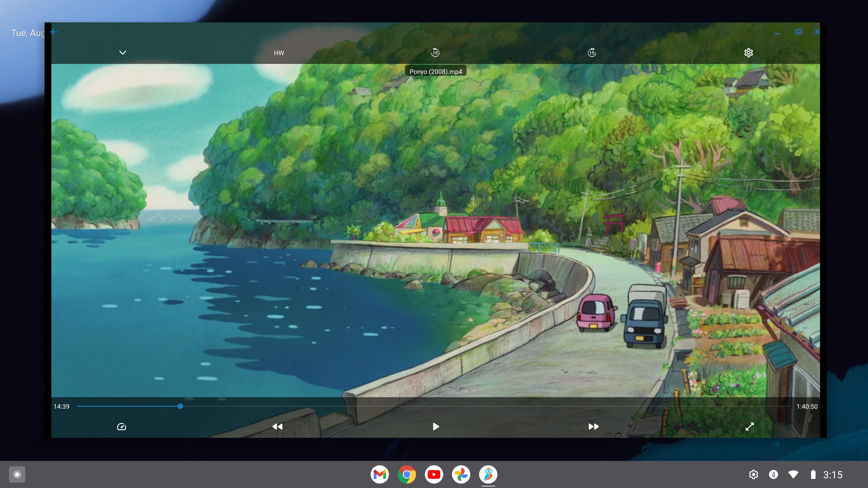868x488 pixels.
Task: Skip forward 15 seconds
Action: pos(592,53)
